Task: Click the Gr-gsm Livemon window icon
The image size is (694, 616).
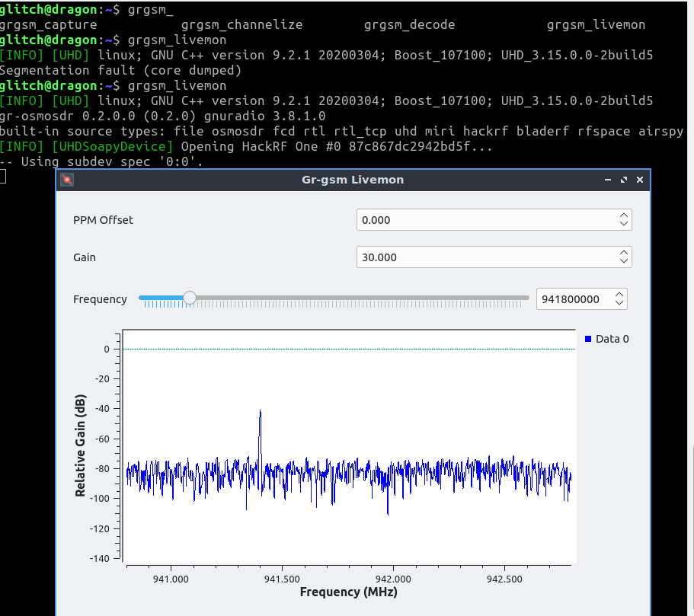Action: pos(67,180)
